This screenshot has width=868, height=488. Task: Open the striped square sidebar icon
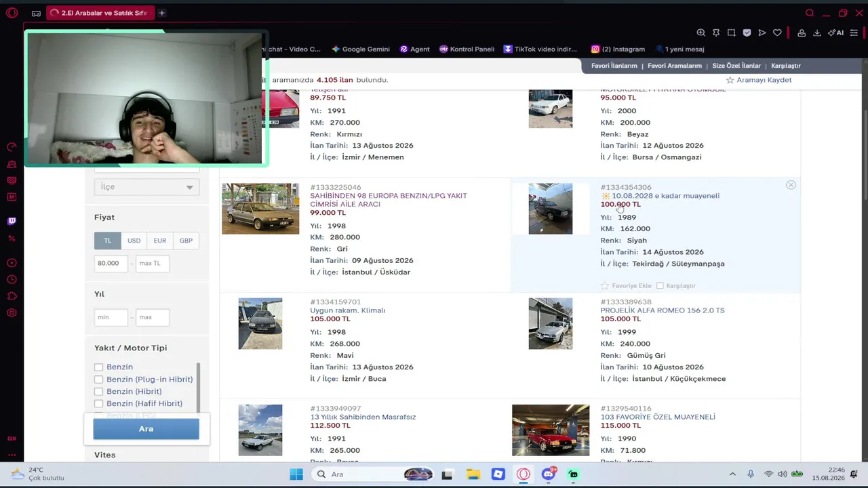point(12,180)
